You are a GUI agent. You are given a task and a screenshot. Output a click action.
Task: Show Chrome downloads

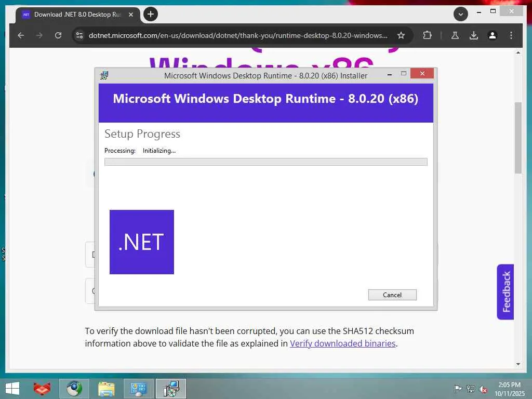point(474,35)
